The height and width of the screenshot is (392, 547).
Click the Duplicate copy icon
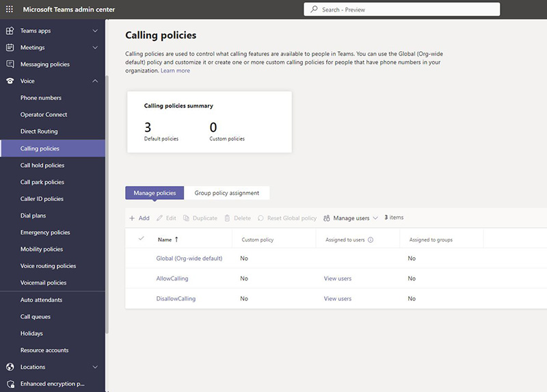[186, 218]
